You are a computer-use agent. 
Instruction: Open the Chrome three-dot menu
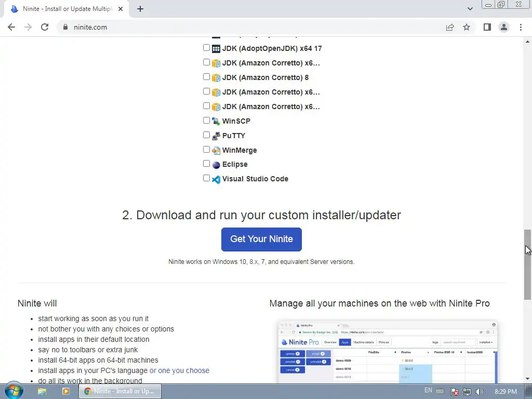[x=521, y=27]
